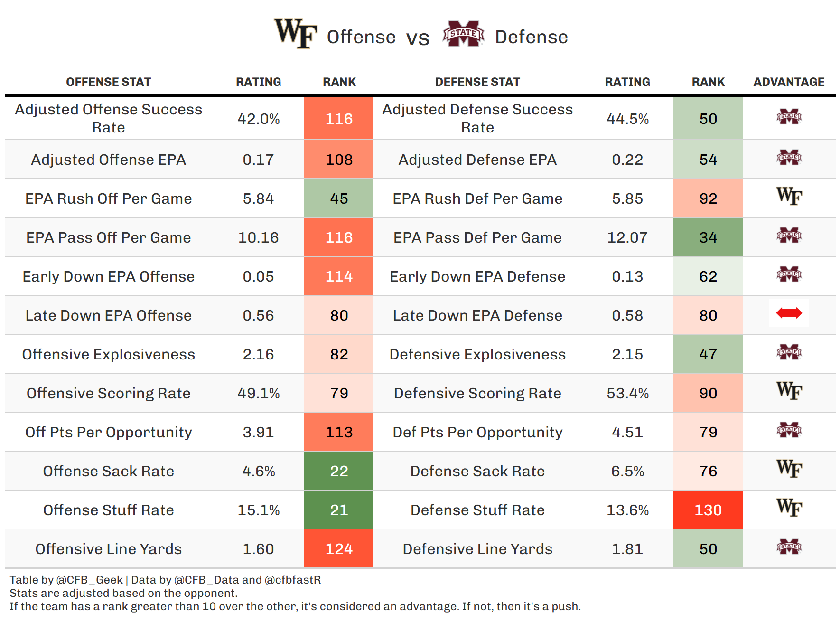Click Mississippi State logo in Pts Per Opportunity row
The width and height of the screenshot is (840, 623).
coord(789,430)
